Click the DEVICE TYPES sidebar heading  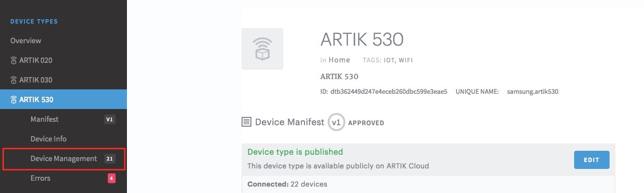point(34,22)
